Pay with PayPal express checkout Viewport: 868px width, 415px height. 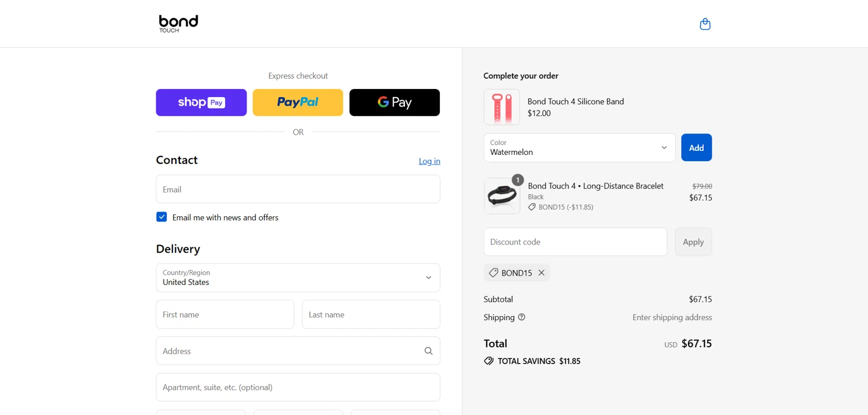(298, 102)
